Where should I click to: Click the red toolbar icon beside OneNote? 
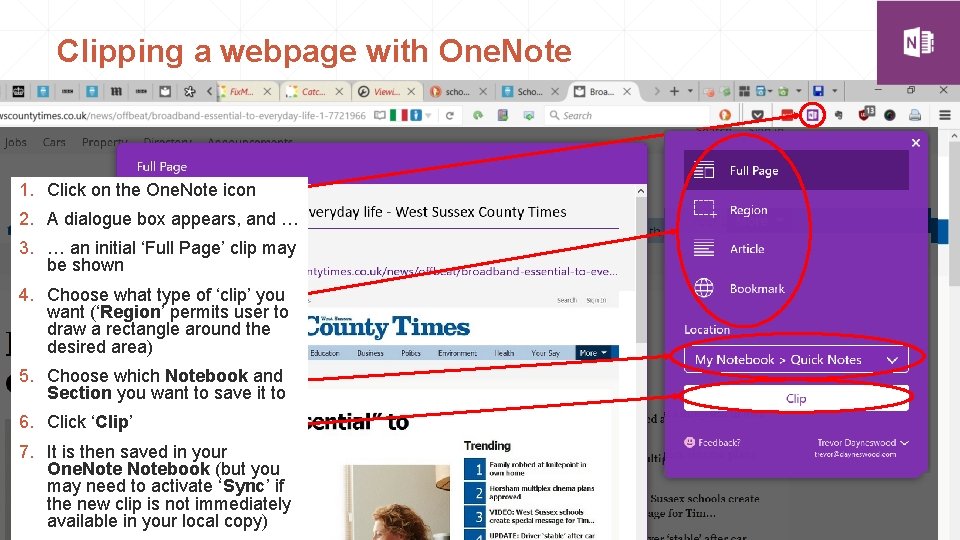pyautogui.click(x=787, y=115)
